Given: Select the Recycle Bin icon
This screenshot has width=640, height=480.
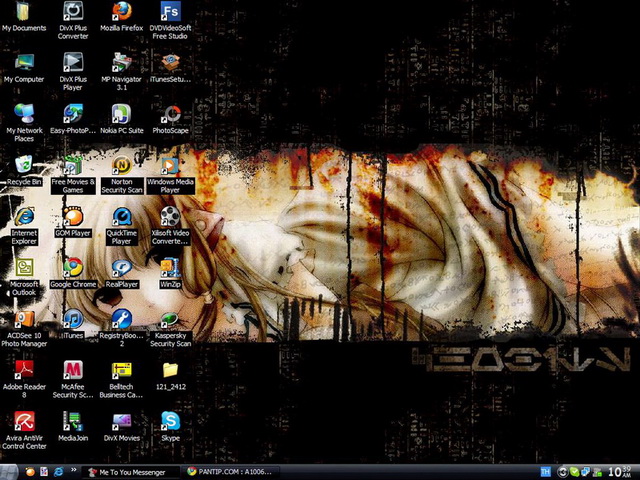Looking at the screenshot, I should tap(24, 165).
